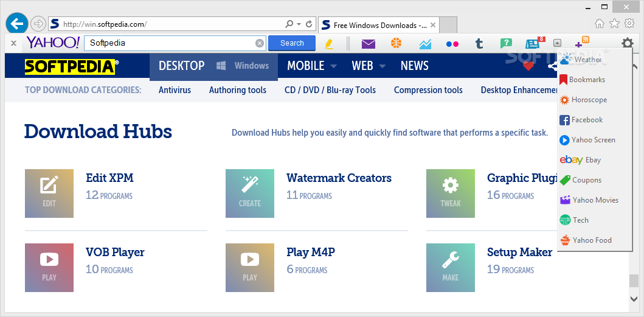Open the browser Home icon
The image size is (644, 317).
coord(600,24)
